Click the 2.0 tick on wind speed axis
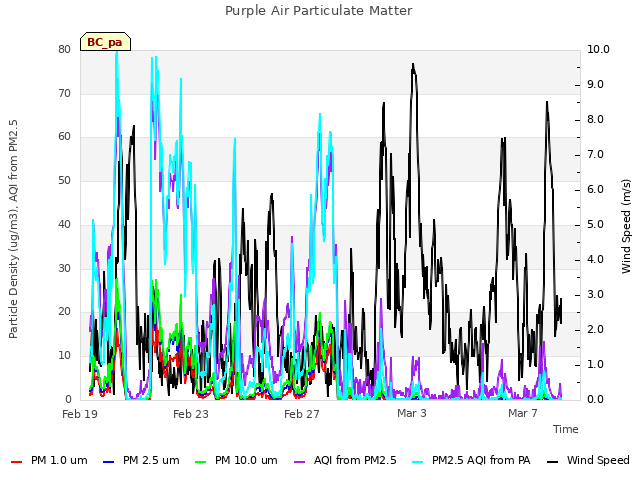 click(595, 329)
